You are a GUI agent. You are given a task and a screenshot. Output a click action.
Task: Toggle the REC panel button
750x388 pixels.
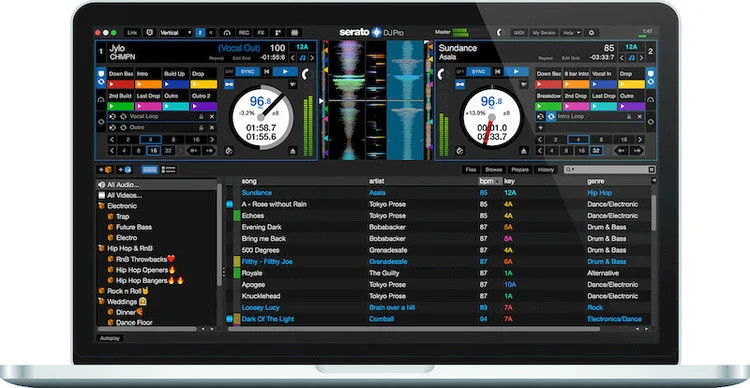click(x=244, y=33)
